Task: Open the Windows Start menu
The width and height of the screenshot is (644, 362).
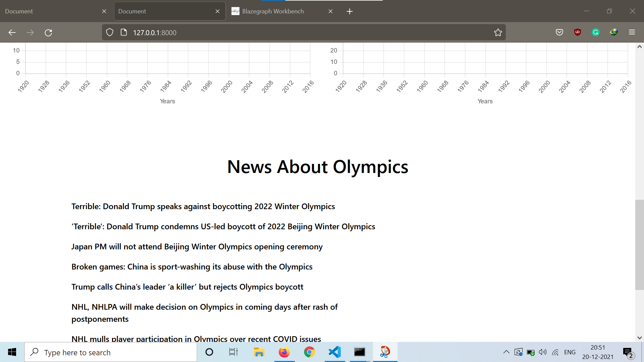Action: (12, 352)
